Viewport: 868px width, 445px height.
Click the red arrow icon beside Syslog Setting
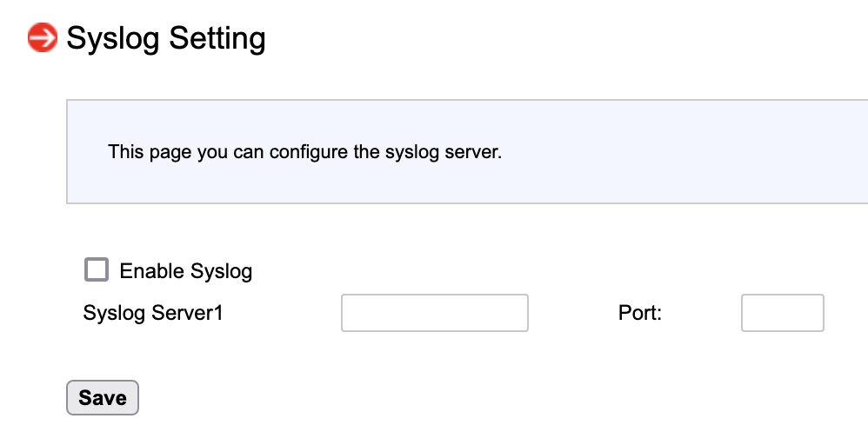point(42,38)
